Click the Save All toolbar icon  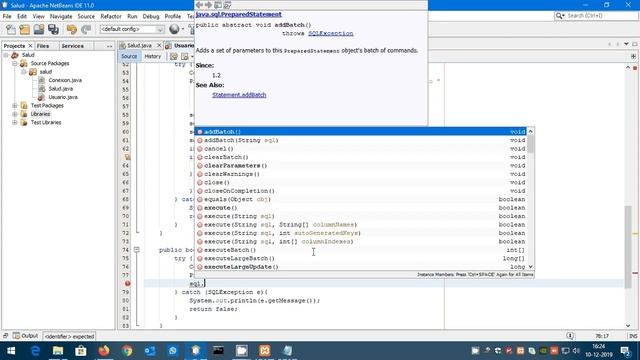53,29
